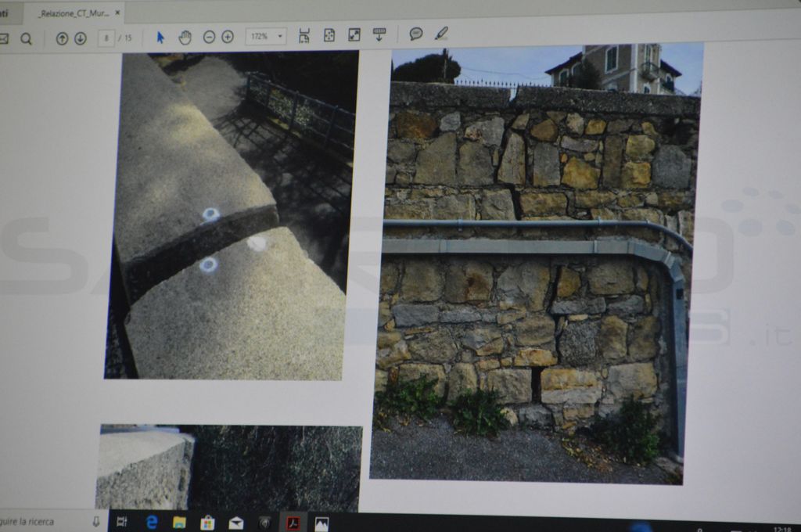
Task: Zoom out using the minus button
Action: [209, 37]
